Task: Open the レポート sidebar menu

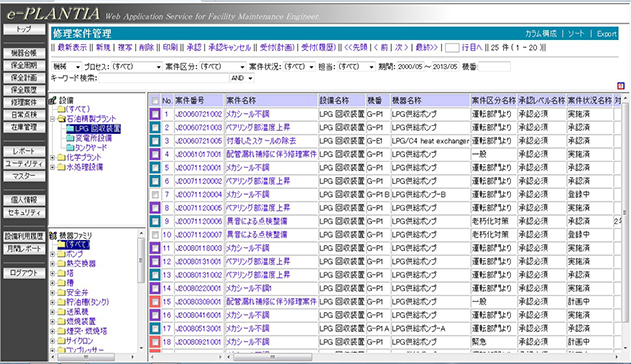Action: point(24,151)
